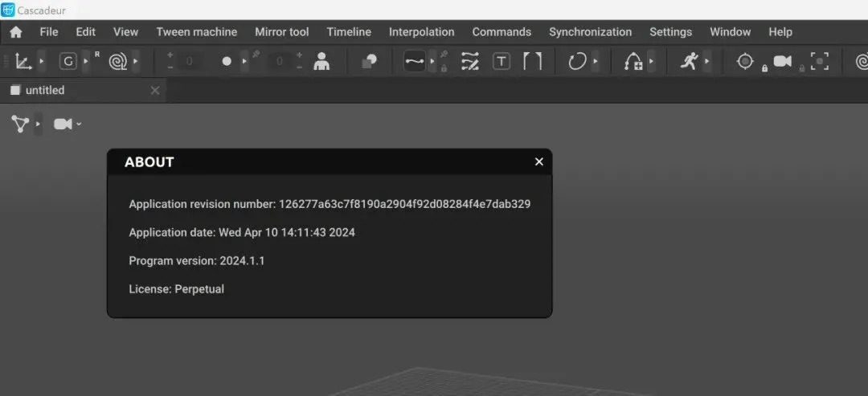The width and height of the screenshot is (868, 396).
Task: Click the person silhouette character icon
Action: click(x=321, y=61)
